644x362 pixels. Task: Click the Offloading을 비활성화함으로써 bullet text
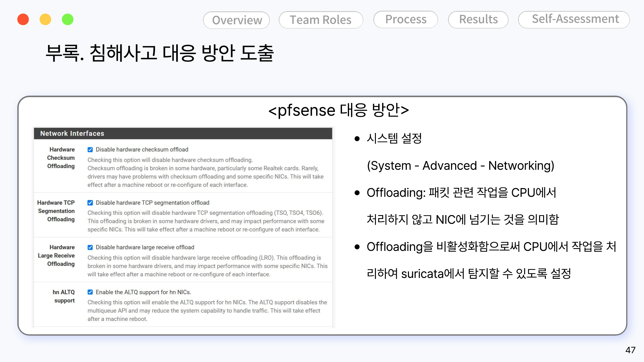click(x=491, y=247)
